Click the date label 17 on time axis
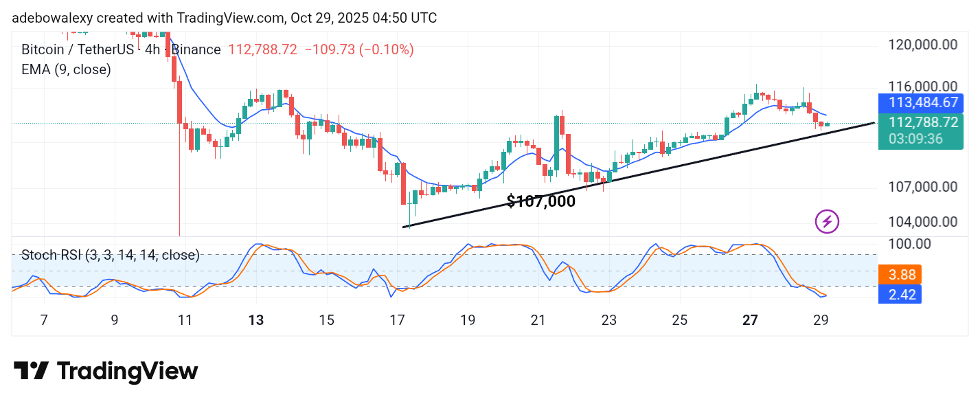 point(397,320)
